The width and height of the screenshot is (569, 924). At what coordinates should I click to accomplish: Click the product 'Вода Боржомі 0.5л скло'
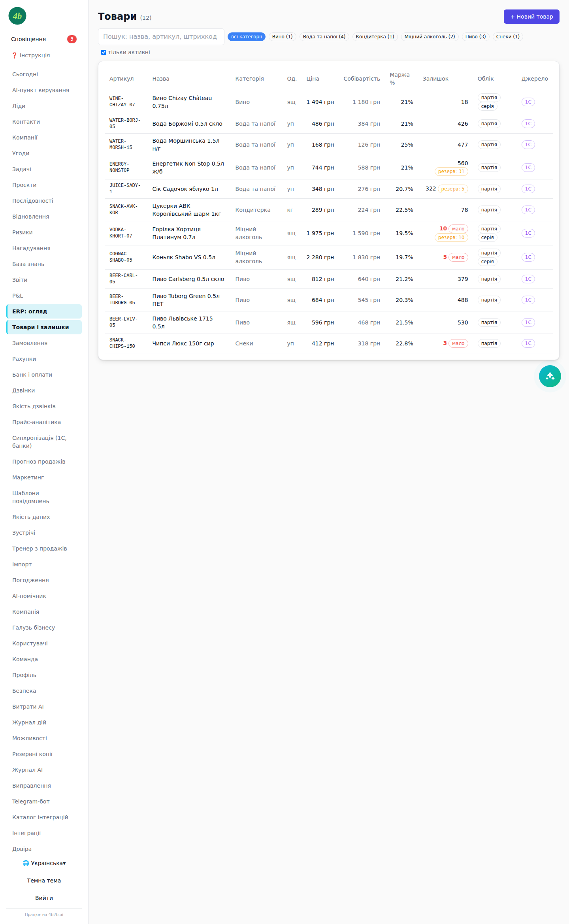tap(187, 124)
